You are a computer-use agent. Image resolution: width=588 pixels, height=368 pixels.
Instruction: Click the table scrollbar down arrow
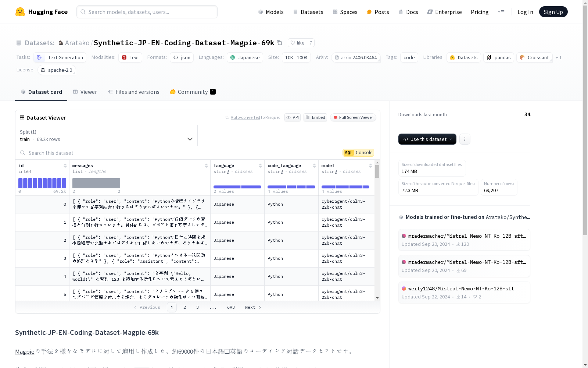377,298
